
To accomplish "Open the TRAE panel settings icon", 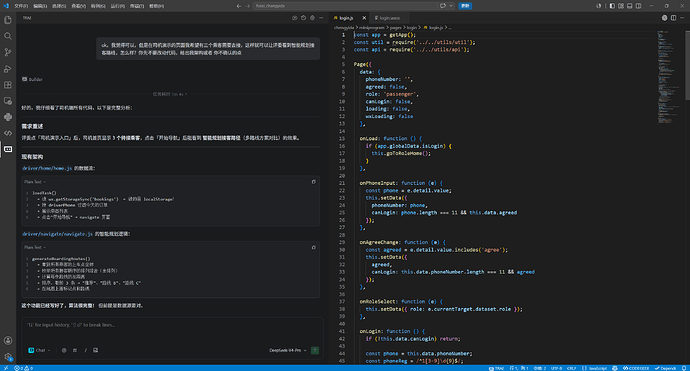I will click(312, 18).
